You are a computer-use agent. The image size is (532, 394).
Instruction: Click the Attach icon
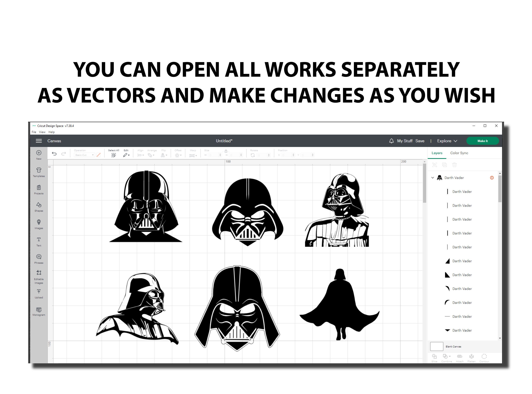coord(459,356)
